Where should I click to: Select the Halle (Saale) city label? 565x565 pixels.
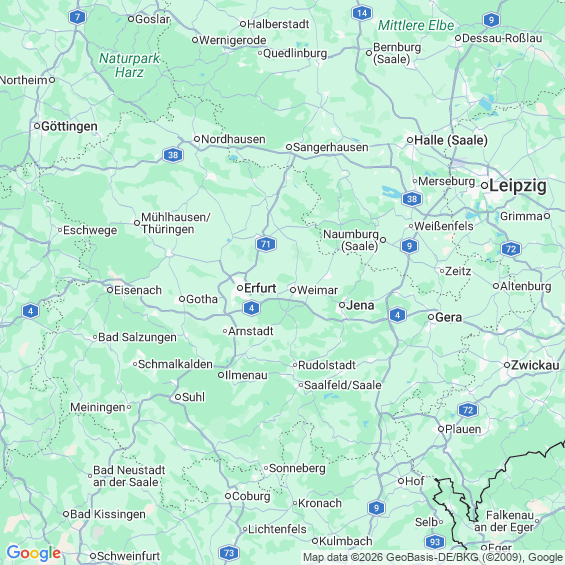tap(451, 140)
